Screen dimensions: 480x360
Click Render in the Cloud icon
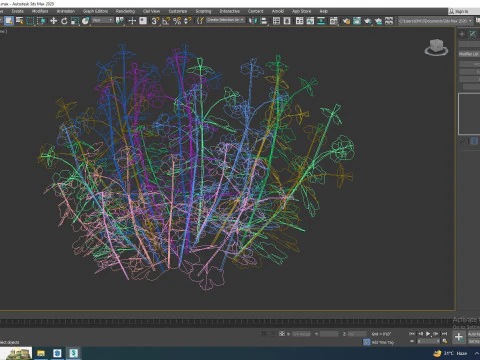(378, 21)
